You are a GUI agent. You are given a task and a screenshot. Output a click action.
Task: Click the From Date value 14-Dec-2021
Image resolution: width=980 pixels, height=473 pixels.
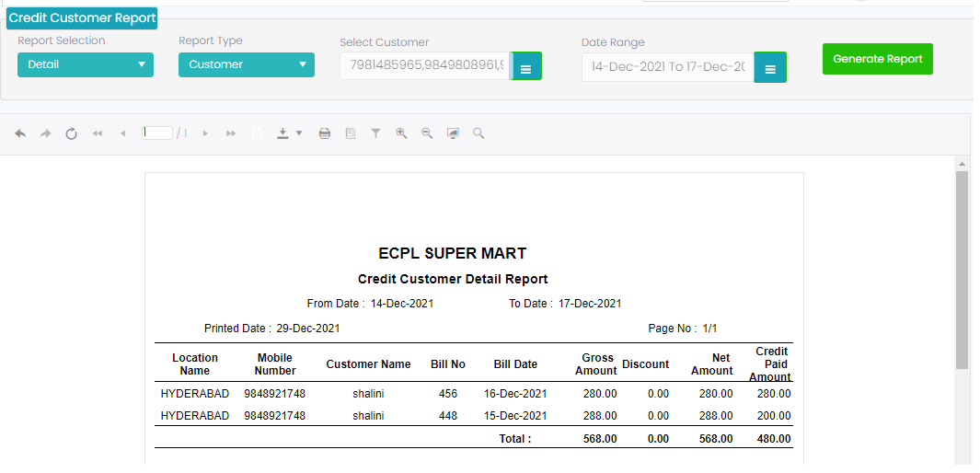click(x=402, y=304)
